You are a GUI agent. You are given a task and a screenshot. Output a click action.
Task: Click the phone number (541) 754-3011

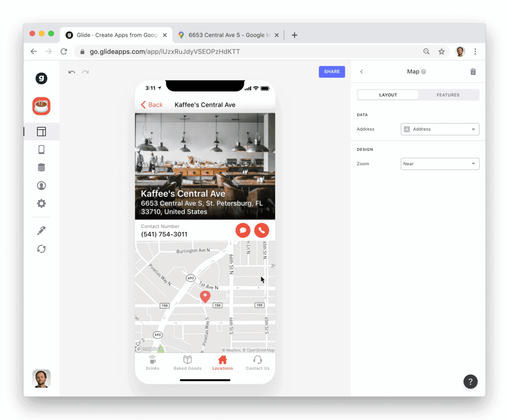pos(164,234)
